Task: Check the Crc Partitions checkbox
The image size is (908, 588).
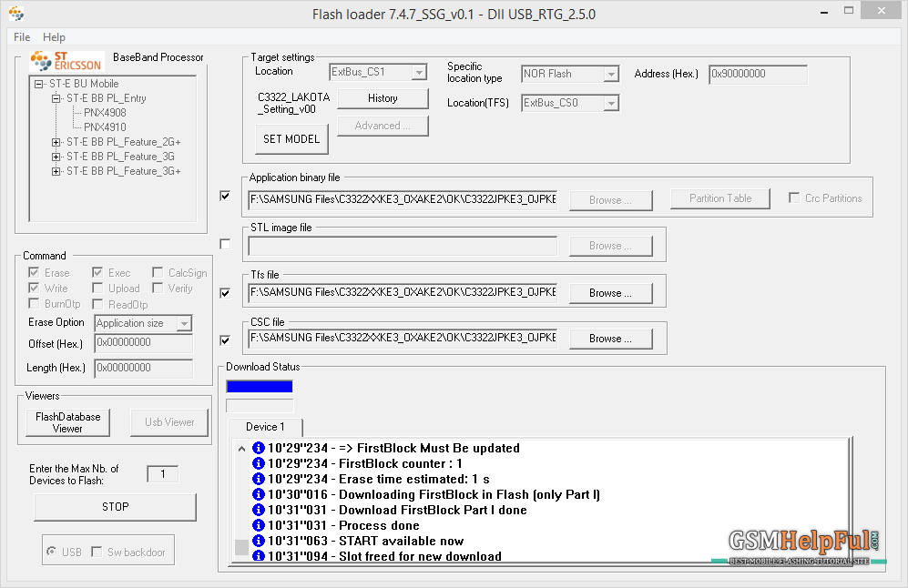Action: [794, 198]
